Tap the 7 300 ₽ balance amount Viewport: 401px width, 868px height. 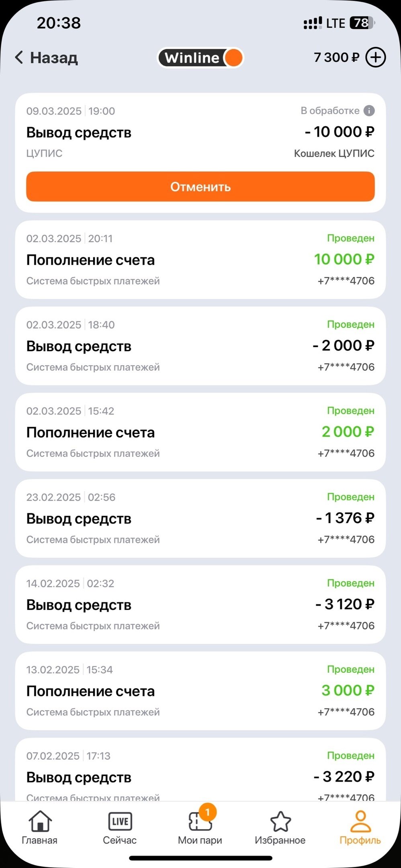point(336,57)
